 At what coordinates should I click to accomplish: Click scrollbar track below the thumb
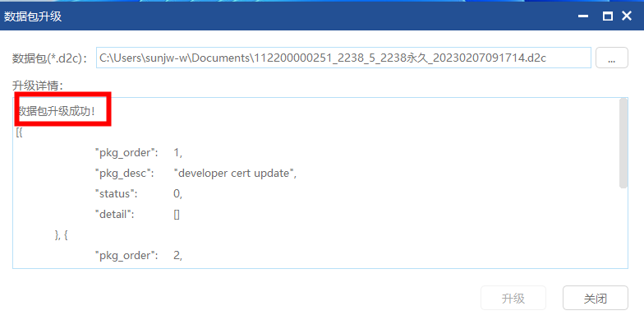[623, 227]
